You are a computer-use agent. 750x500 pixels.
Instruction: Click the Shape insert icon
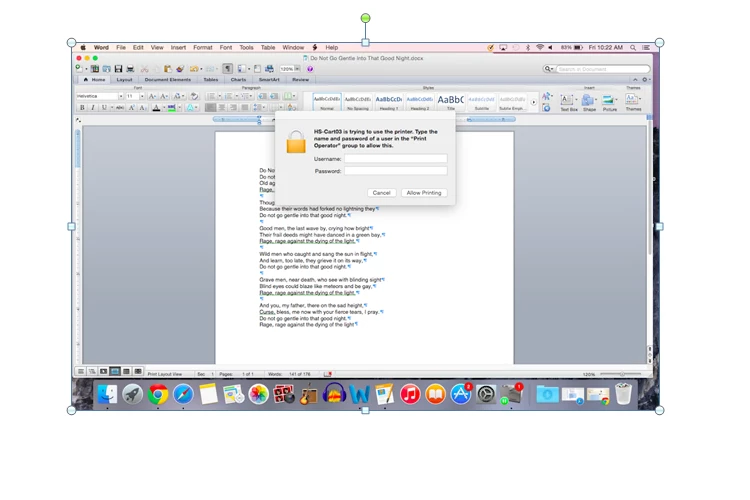point(588,100)
